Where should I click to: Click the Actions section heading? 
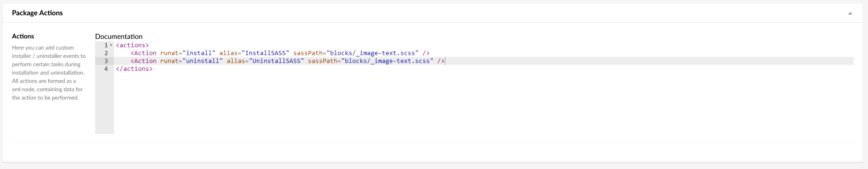point(23,36)
